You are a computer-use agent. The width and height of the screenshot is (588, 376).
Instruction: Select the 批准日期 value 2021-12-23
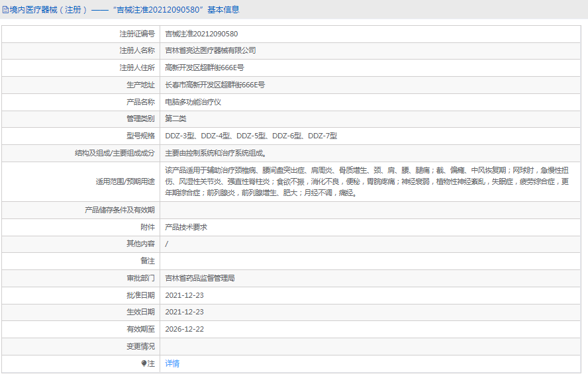185,295
